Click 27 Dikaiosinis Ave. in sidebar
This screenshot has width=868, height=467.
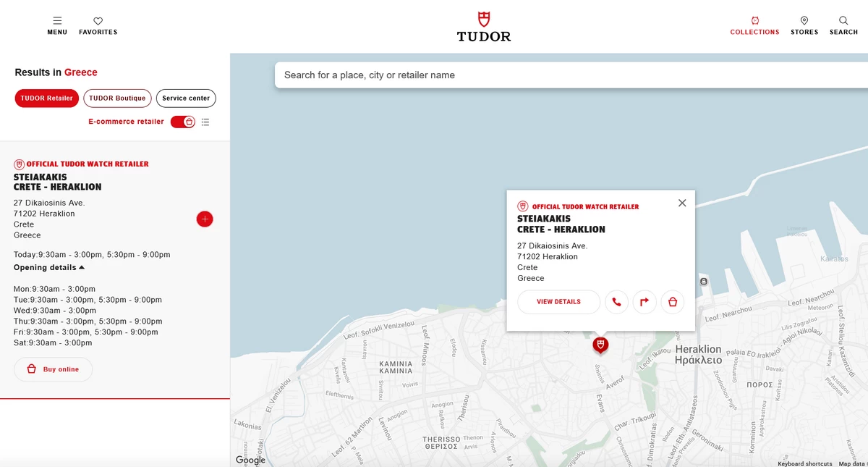click(x=49, y=203)
